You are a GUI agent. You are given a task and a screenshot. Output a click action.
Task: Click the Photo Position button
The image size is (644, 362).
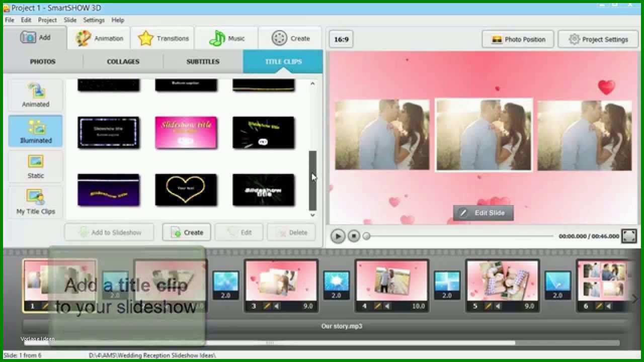pos(518,39)
